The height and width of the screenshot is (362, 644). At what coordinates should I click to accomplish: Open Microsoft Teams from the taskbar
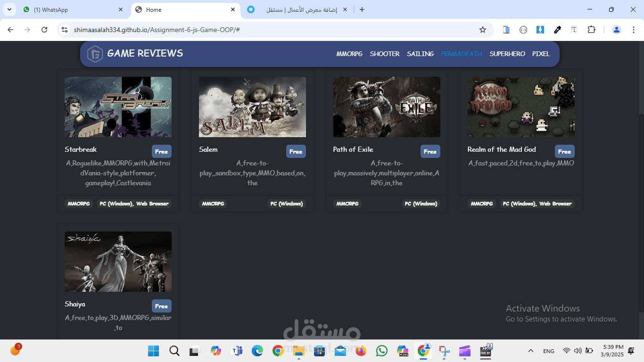[x=237, y=351]
